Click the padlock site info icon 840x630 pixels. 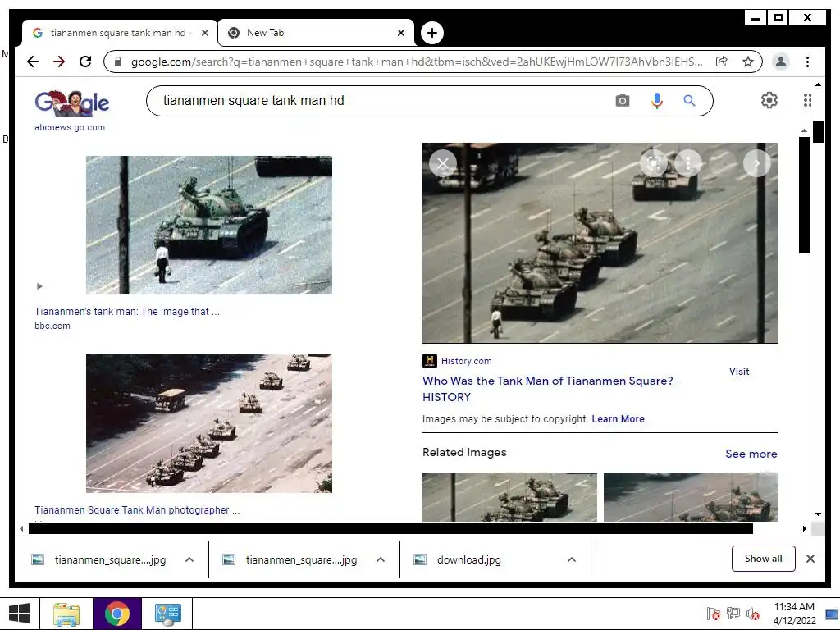[118, 62]
